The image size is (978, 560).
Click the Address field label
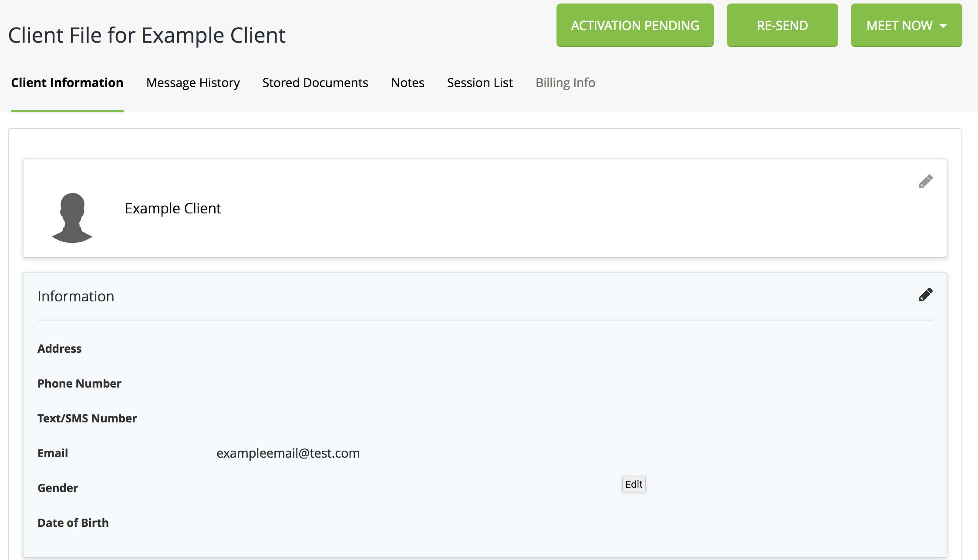60,349
